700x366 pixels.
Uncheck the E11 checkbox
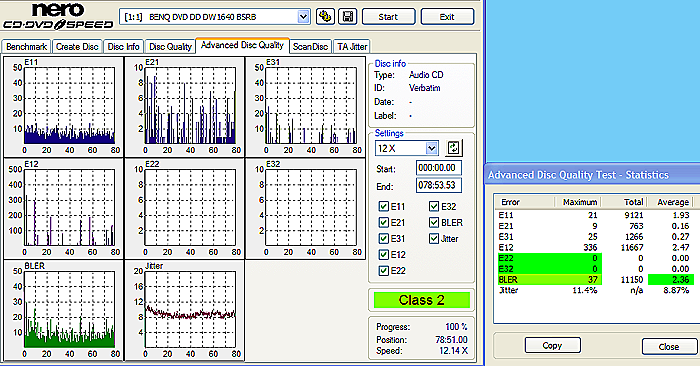click(383, 206)
